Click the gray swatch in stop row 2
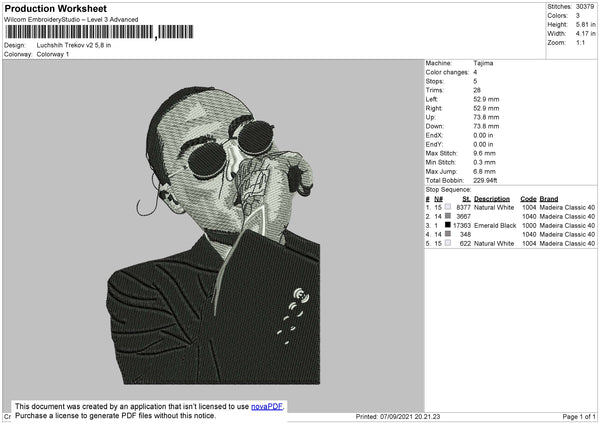 click(x=448, y=216)
